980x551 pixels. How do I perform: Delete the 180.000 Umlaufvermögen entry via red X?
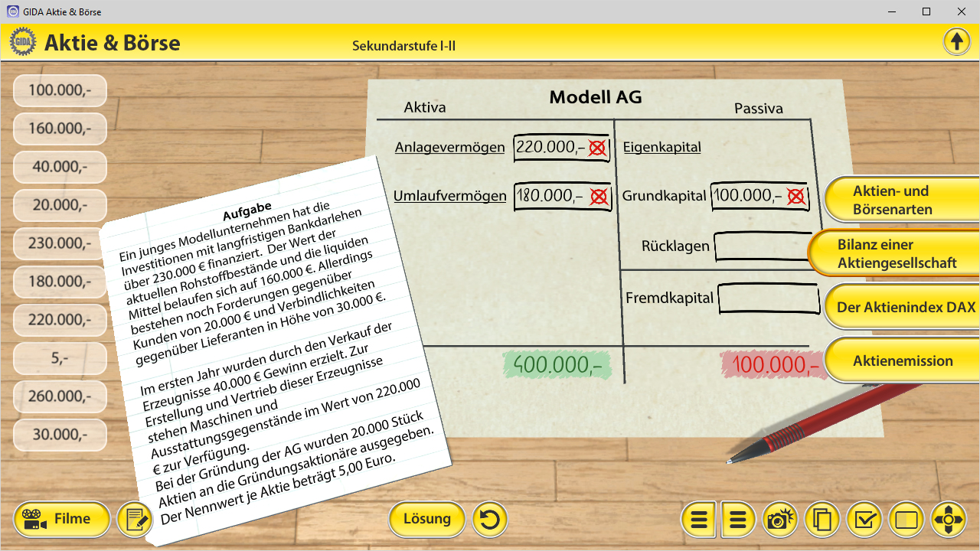click(598, 197)
